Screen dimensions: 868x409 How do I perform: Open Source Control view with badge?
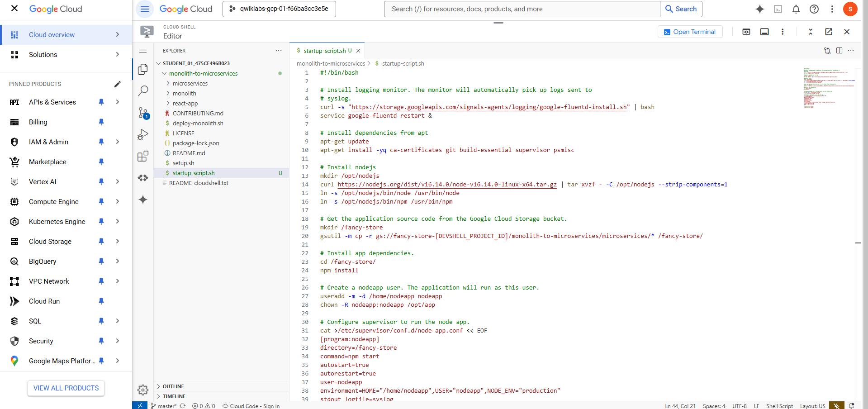(143, 113)
